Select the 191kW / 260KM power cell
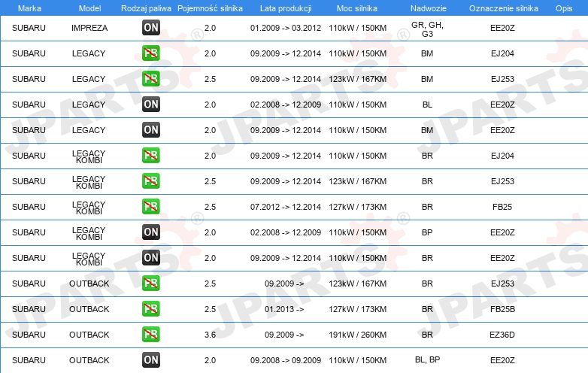This screenshot has width=588, height=373. (x=357, y=335)
